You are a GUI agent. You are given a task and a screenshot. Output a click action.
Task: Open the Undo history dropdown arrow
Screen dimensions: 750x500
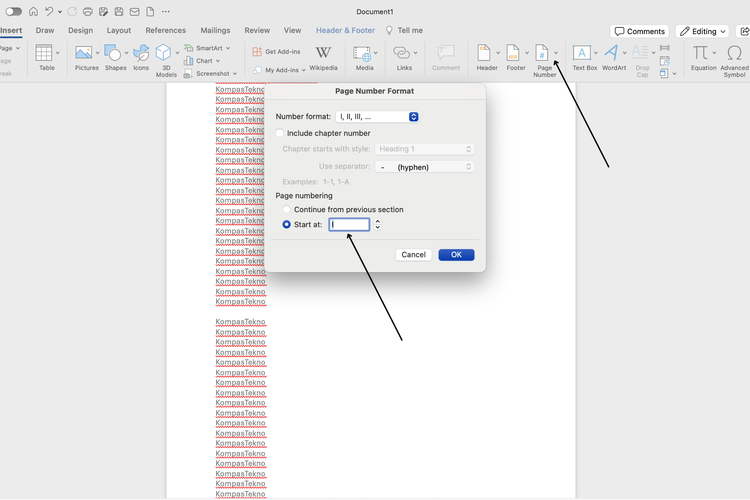click(60, 12)
